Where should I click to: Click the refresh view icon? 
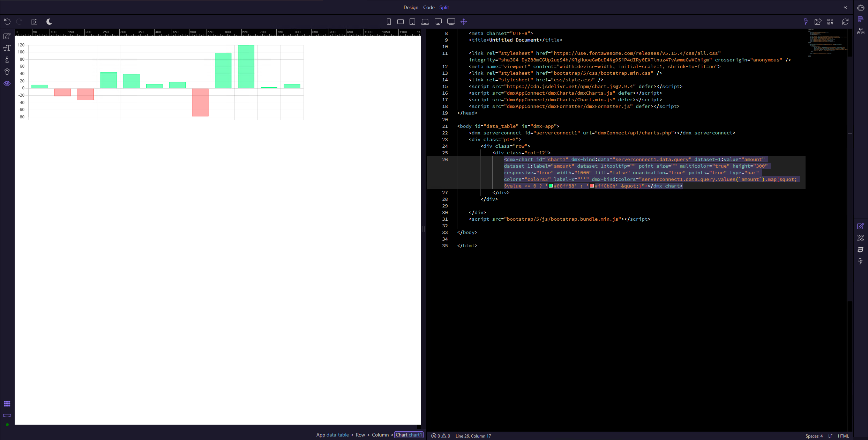(845, 22)
